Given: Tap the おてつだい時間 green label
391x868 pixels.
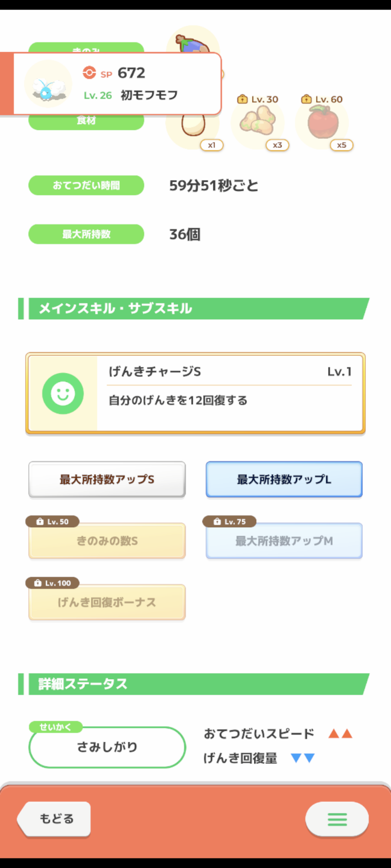Looking at the screenshot, I should (86, 185).
